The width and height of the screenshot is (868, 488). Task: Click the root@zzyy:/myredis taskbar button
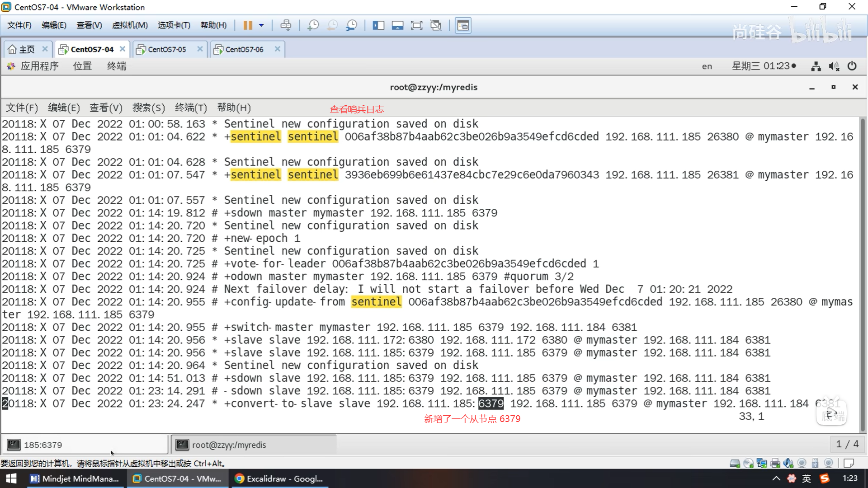(253, 445)
